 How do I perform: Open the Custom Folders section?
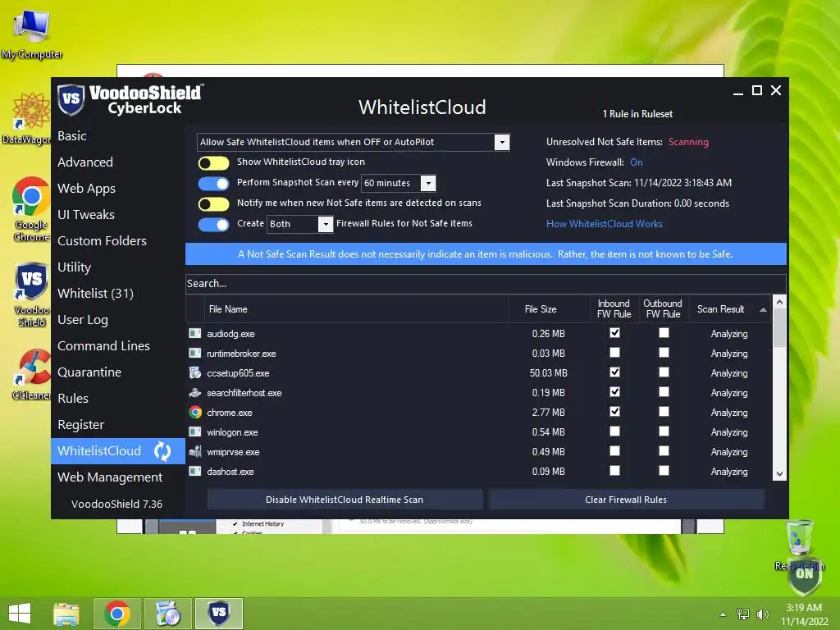pyautogui.click(x=102, y=241)
